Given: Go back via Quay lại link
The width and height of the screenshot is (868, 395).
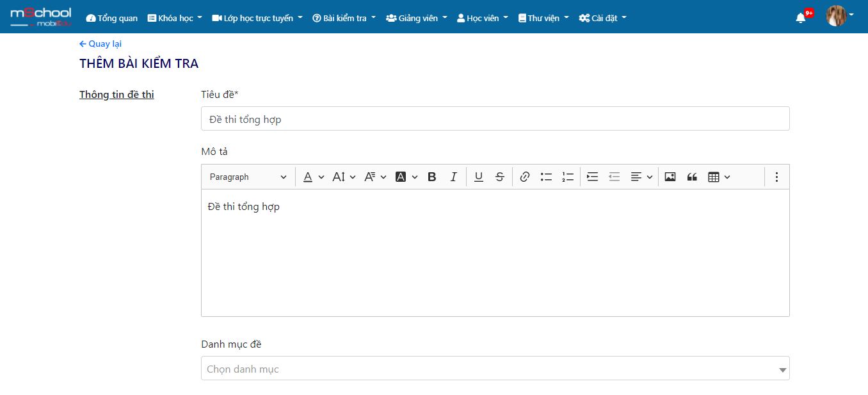Looking at the screenshot, I should (100, 44).
